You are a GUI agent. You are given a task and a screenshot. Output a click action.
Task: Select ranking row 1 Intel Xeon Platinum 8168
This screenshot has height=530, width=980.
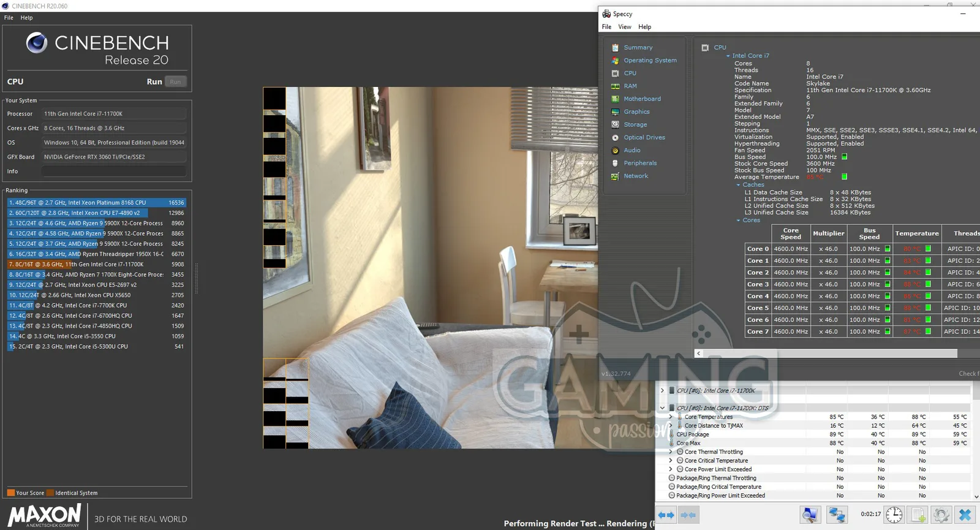pos(97,203)
